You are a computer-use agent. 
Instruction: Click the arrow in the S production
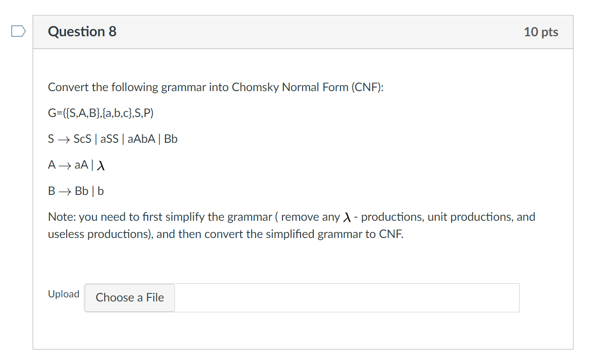(x=63, y=139)
